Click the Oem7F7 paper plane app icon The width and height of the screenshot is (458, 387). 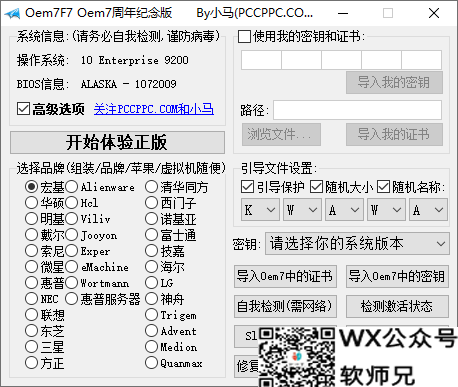coord(12,13)
